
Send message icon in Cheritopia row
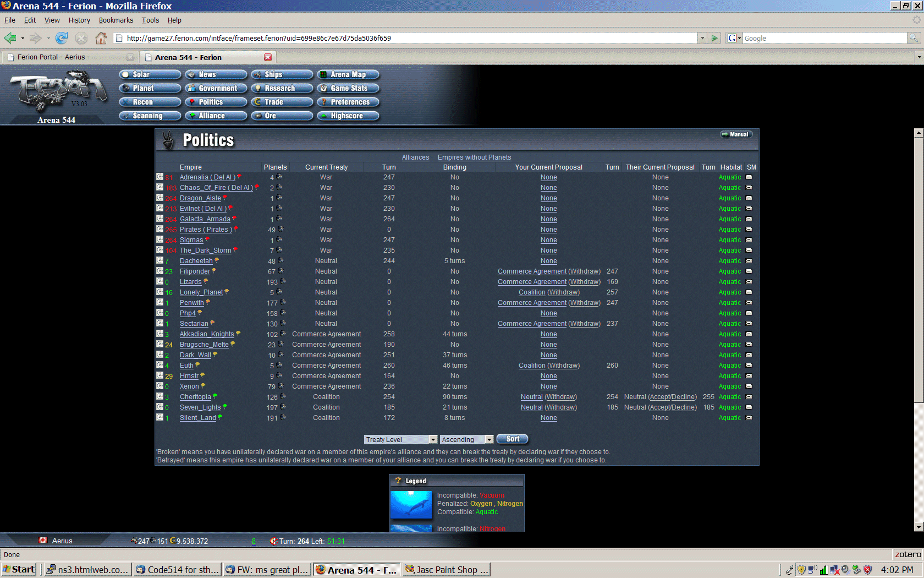coord(749,397)
